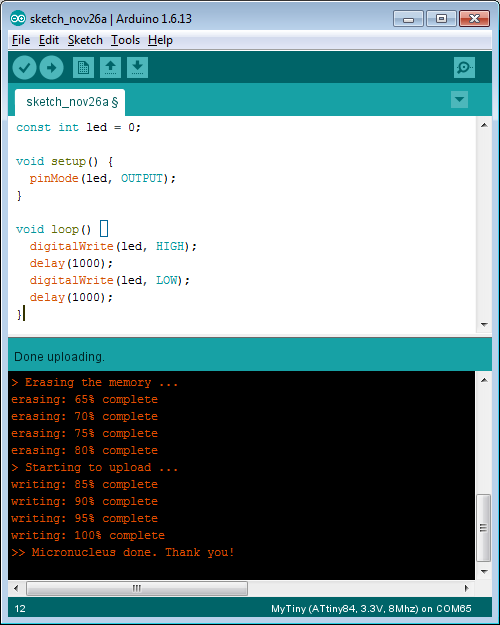
Task: Click 'erasing: 65% complete' console line
Action: point(85,399)
